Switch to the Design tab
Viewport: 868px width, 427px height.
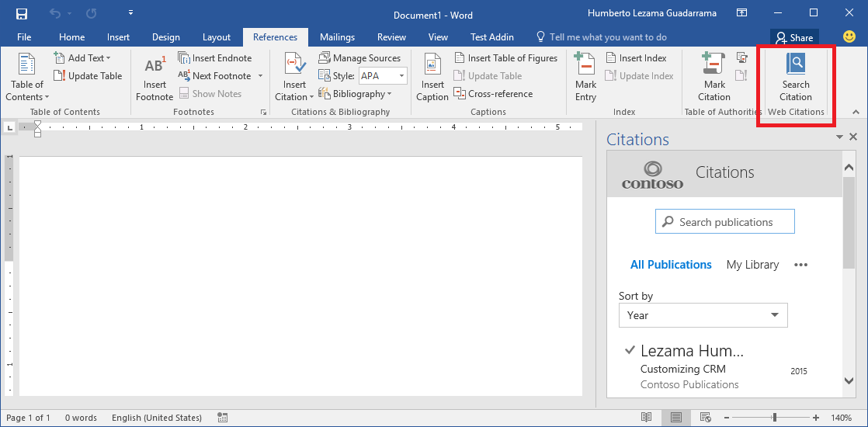[166, 37]
